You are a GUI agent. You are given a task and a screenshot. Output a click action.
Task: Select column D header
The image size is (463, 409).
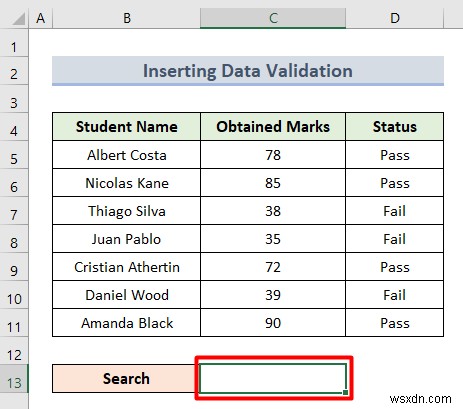pos(395,18)
